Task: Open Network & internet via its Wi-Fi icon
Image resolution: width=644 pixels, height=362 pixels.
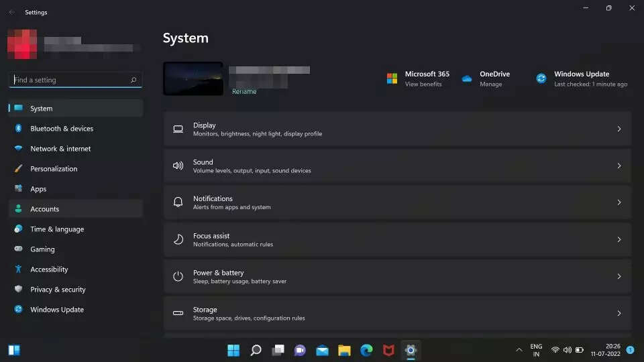Action: [18, 149]
